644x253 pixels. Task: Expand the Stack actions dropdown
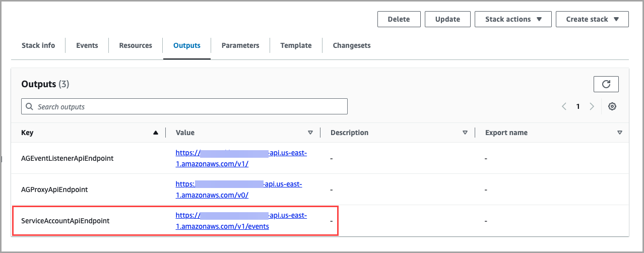[x=513, y=19]
